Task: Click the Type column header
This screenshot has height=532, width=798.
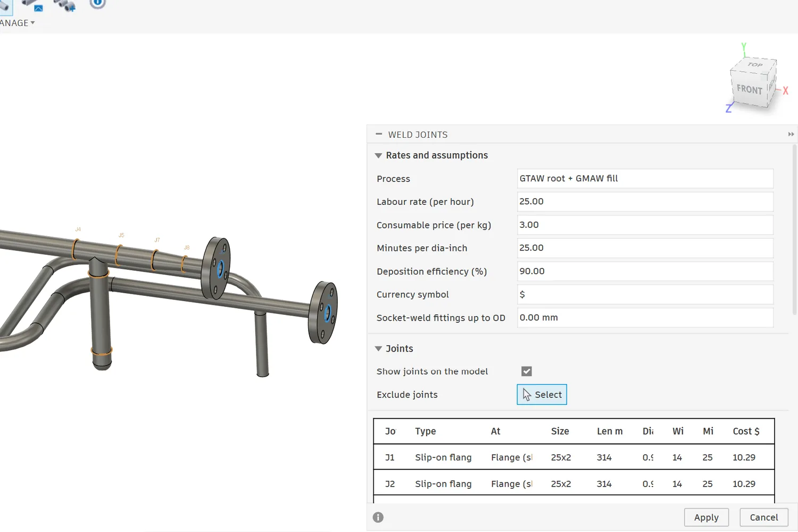Action: click(426, 431)
